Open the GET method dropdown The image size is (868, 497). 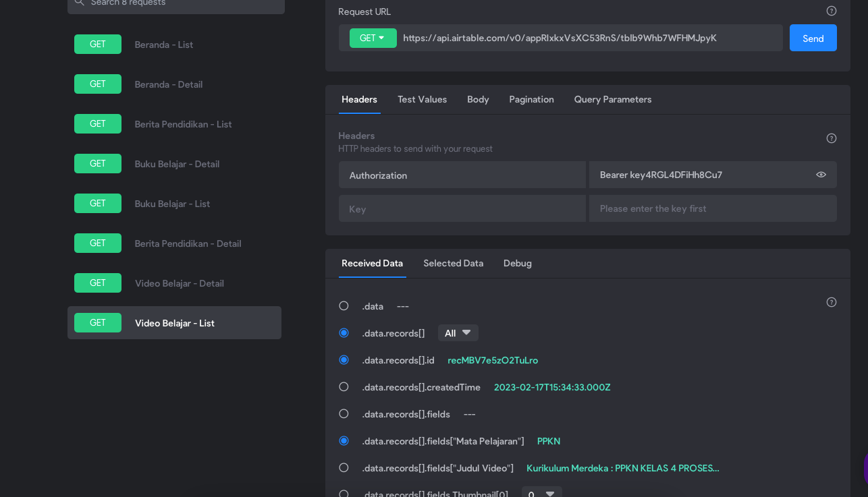(x=373, y=38)
